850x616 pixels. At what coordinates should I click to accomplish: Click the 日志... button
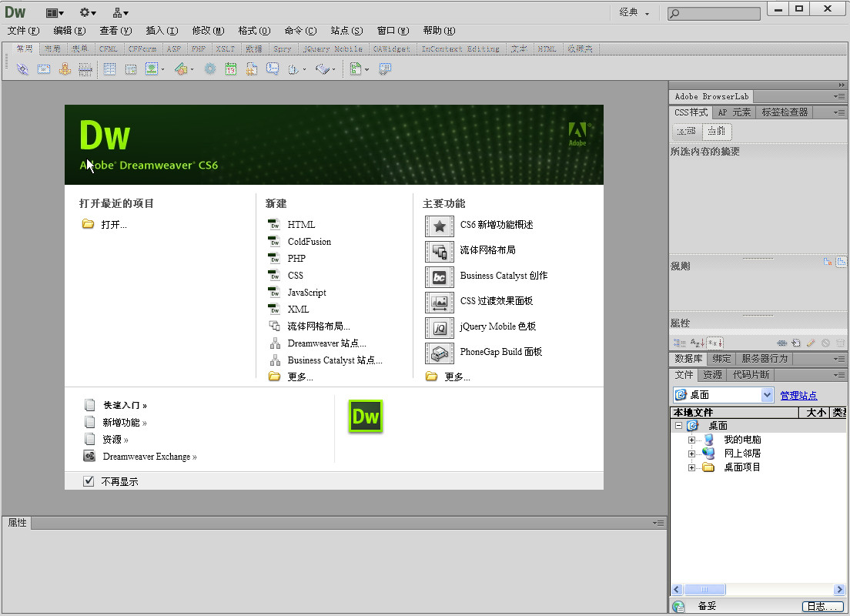822,606
